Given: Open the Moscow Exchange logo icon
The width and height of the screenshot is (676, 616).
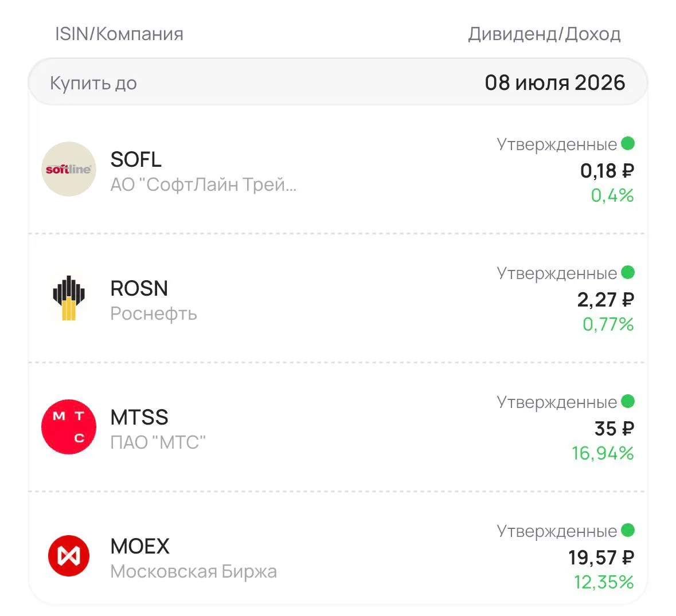Looking at the screenshot, I should (69, 556).
